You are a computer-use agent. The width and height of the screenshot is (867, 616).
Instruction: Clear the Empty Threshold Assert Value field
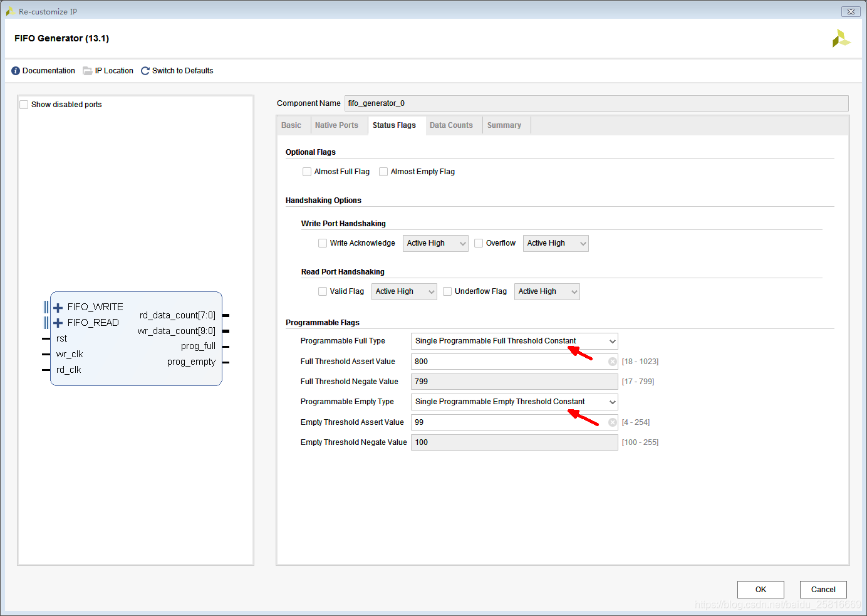[x=613, y=422]
